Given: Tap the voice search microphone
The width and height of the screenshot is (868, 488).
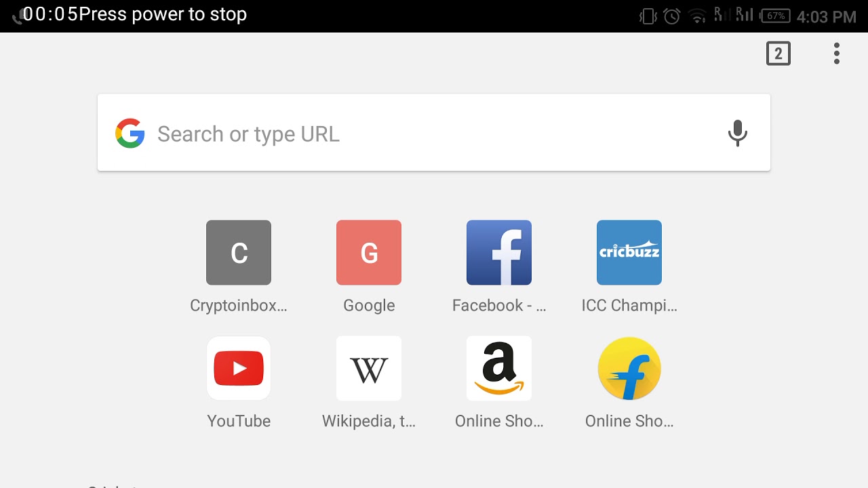Looking at the screenshot, I should [737, 134].
